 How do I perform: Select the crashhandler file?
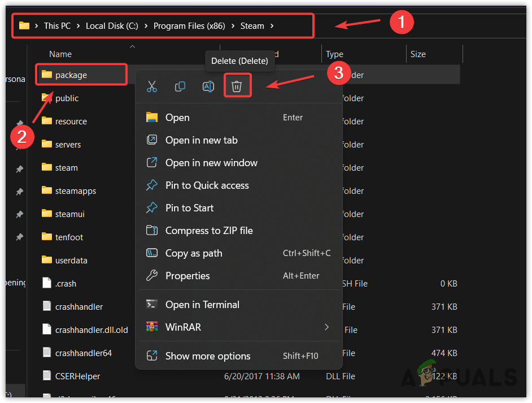click(79, 306)
